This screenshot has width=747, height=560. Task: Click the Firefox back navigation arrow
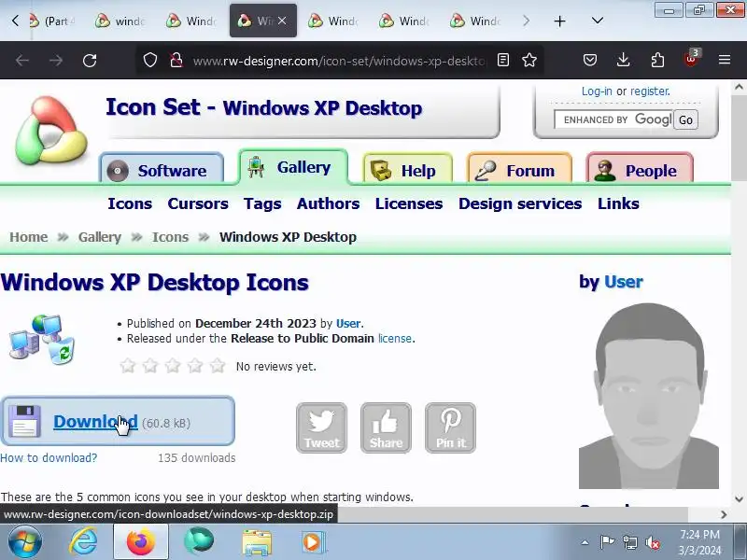coord(21,61)
